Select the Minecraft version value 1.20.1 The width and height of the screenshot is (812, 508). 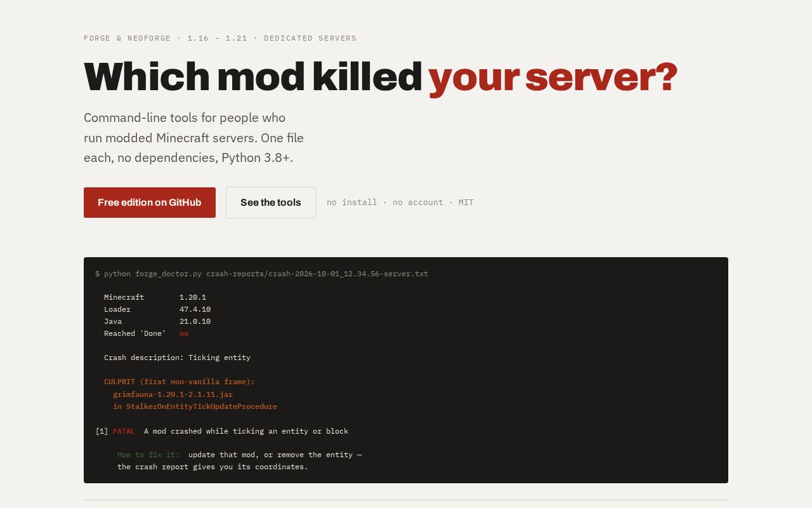pyautogui.click(x=193, y=297)
